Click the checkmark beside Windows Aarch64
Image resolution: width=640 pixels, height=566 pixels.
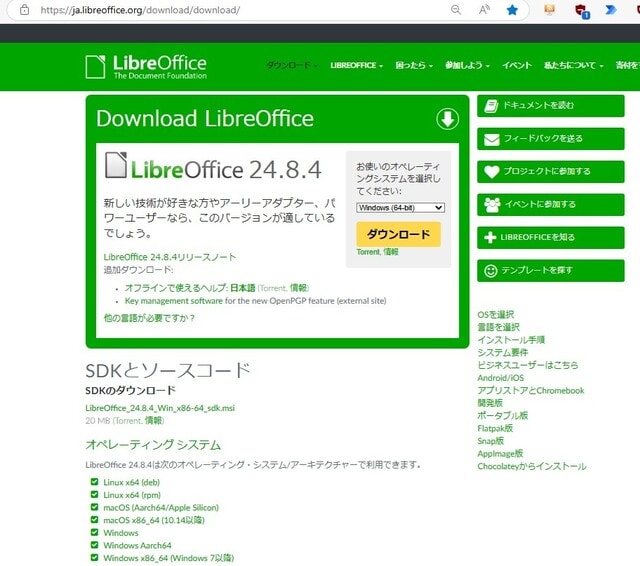point(94,545)
